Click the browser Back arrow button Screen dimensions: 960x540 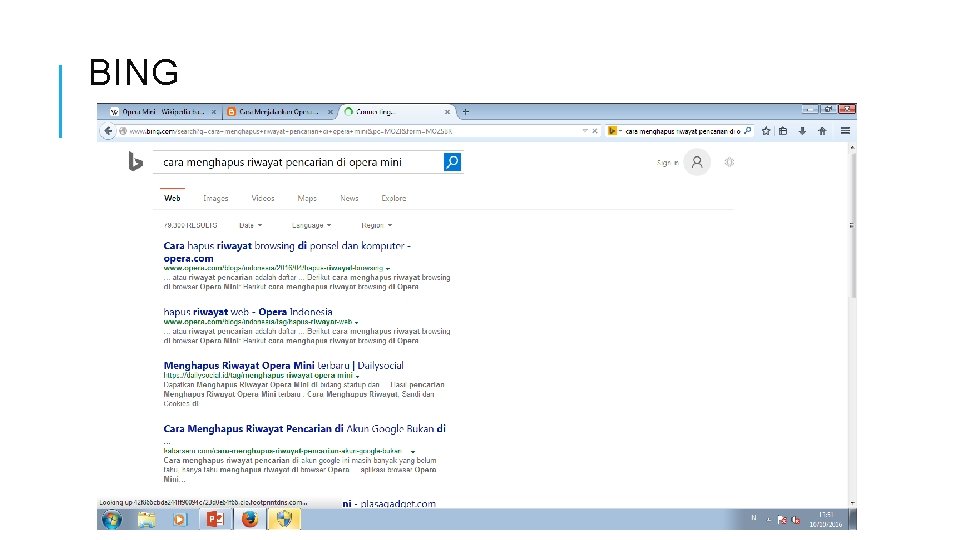(x=108, y=130)
